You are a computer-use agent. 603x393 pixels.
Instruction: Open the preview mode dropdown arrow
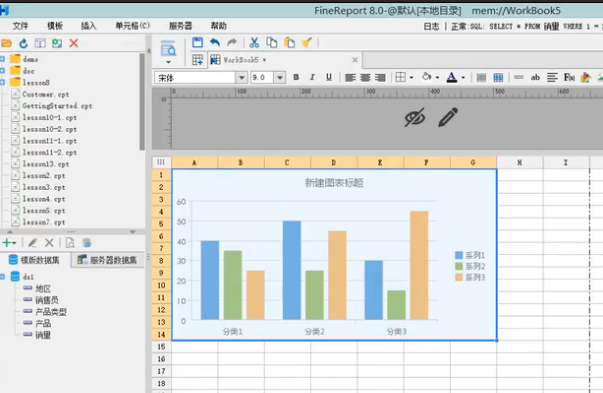168,62
